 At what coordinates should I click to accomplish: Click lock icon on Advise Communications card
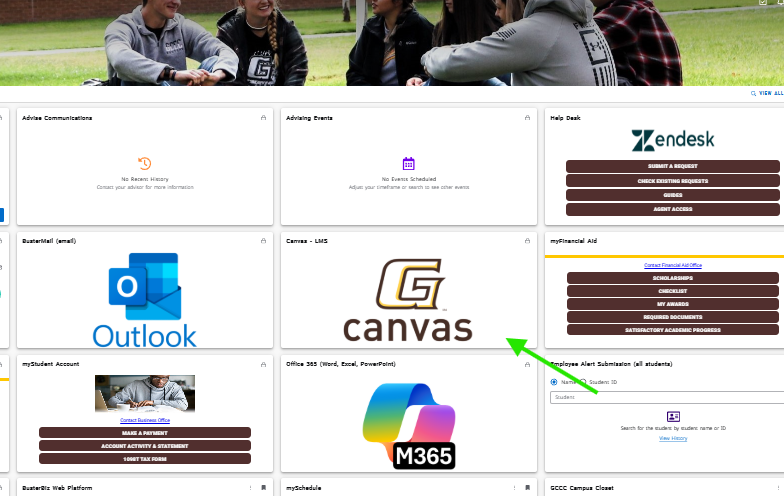point(264,118)
